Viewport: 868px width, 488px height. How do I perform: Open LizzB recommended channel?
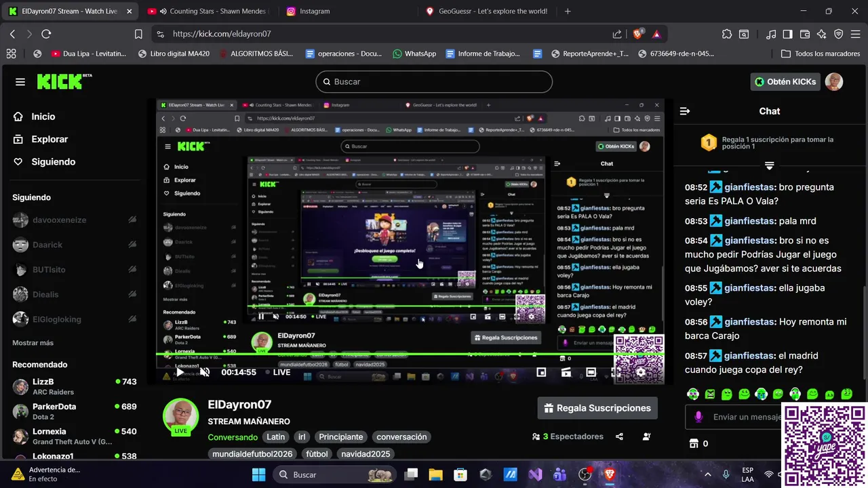pos(75,386)
